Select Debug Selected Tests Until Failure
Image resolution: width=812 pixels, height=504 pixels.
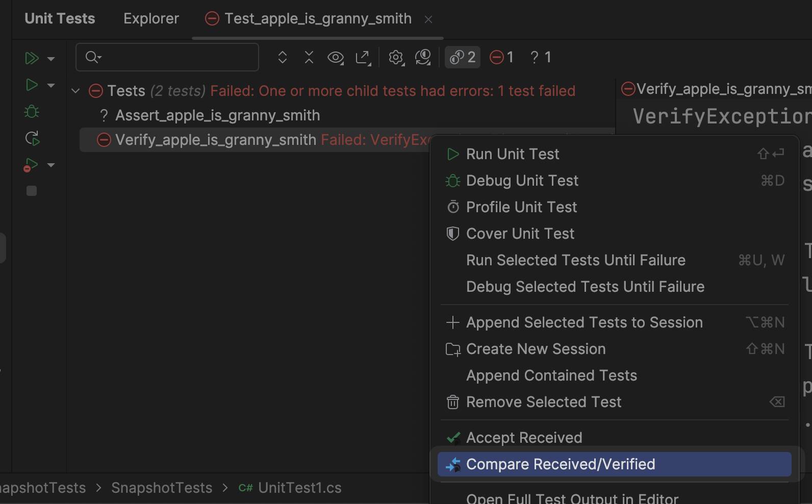(615, 287)
